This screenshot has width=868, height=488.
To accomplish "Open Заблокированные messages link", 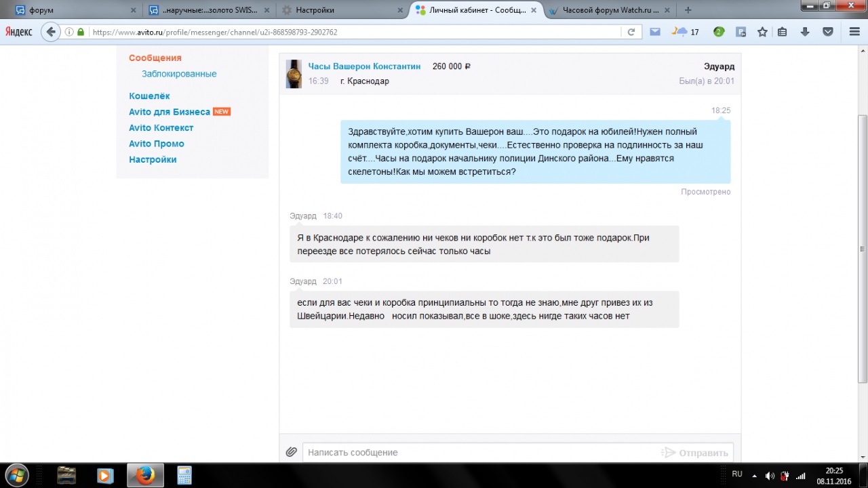I will click(x=179, y=74).
